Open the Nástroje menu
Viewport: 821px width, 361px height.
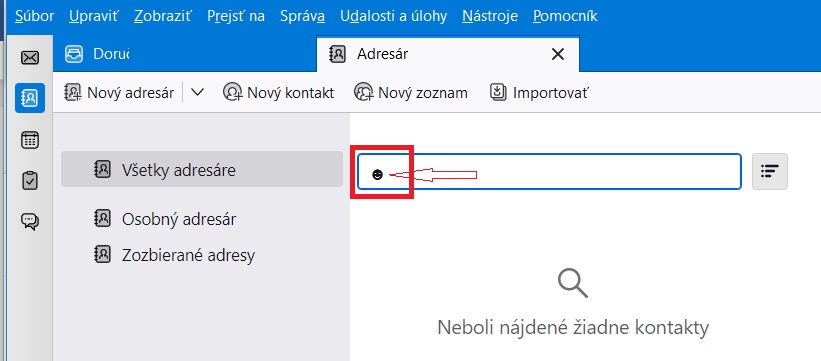(x=490, y=16)
